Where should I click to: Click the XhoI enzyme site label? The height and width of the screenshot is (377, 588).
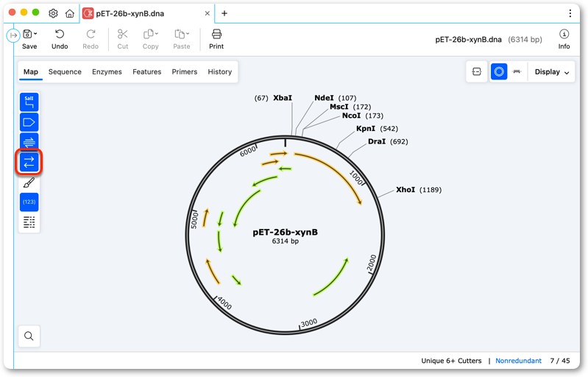pos(405,190)
